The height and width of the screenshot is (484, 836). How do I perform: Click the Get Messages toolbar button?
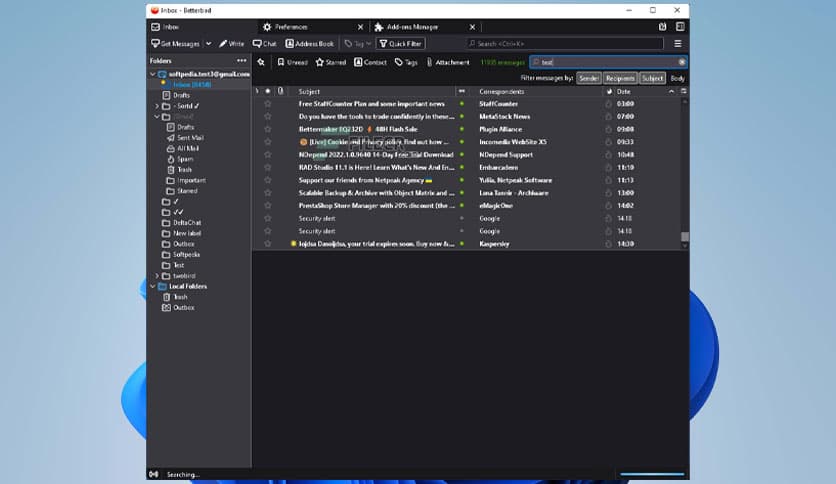[175, 44]
